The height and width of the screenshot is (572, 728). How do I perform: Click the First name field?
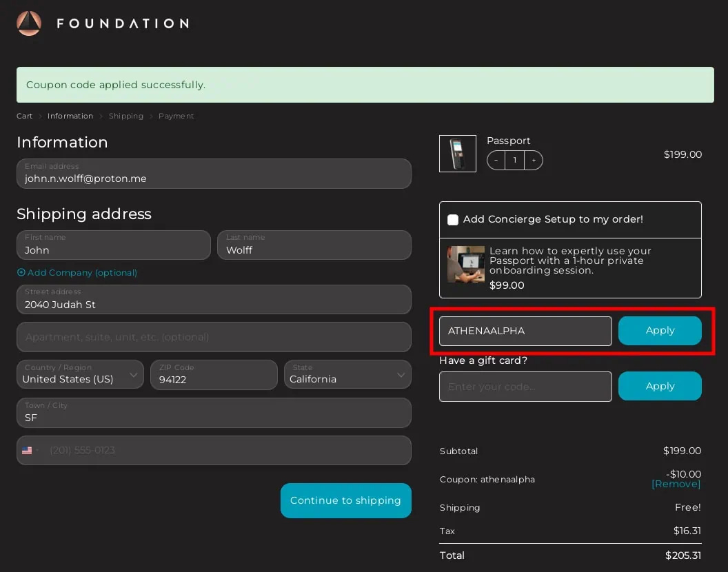click(x=113, y=245)
